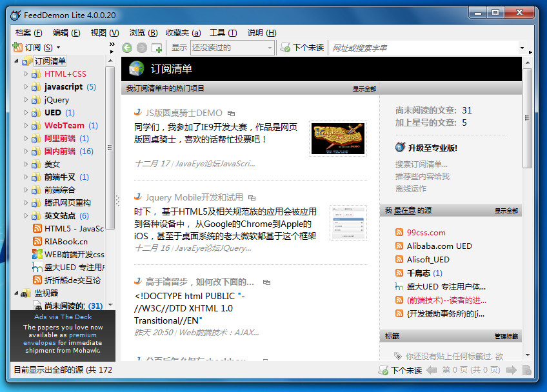547x392 pixels.
Task: Click the 监视器 binoculars folder icon
Action: point(26,293)
